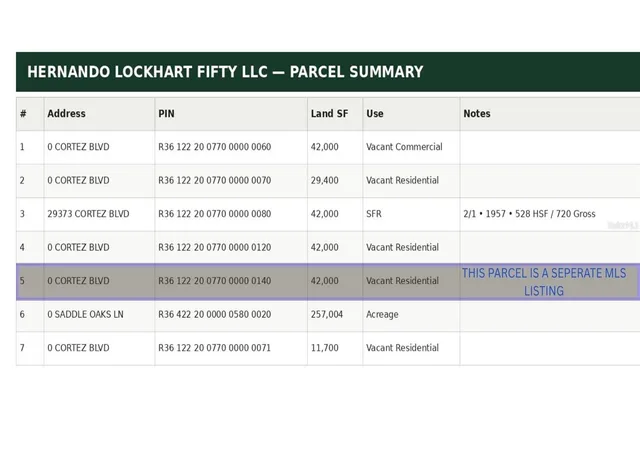The width and height of the screenshot is (640, 450).
Task: Click the SFR use cell
Action: click(374, 214)
